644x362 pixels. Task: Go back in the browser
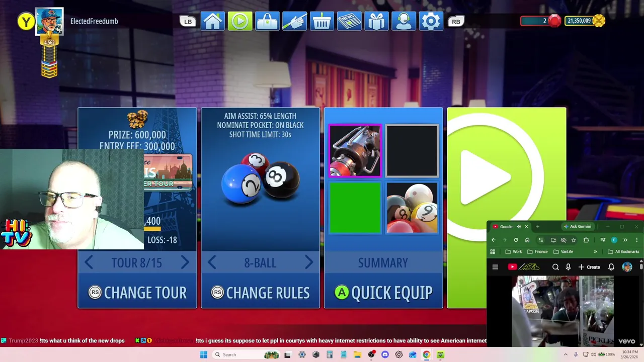(x=493, y=240)
